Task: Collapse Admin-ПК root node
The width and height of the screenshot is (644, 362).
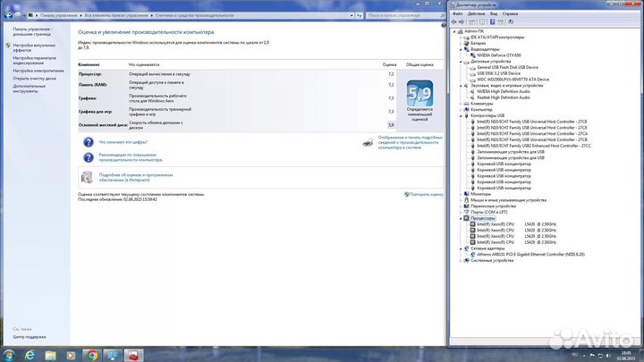Action: click(454, 31)
